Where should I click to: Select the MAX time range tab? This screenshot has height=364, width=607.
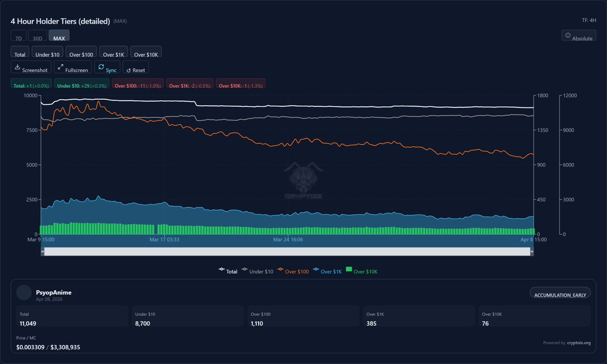[59, 38]
